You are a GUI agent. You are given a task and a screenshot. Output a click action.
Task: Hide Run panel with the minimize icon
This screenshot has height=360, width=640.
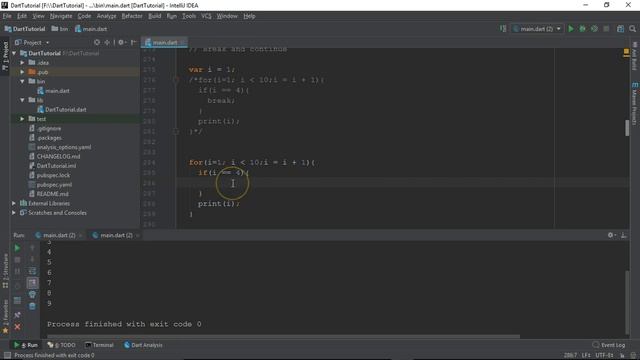pyautogui.click(x=624, y=235)
